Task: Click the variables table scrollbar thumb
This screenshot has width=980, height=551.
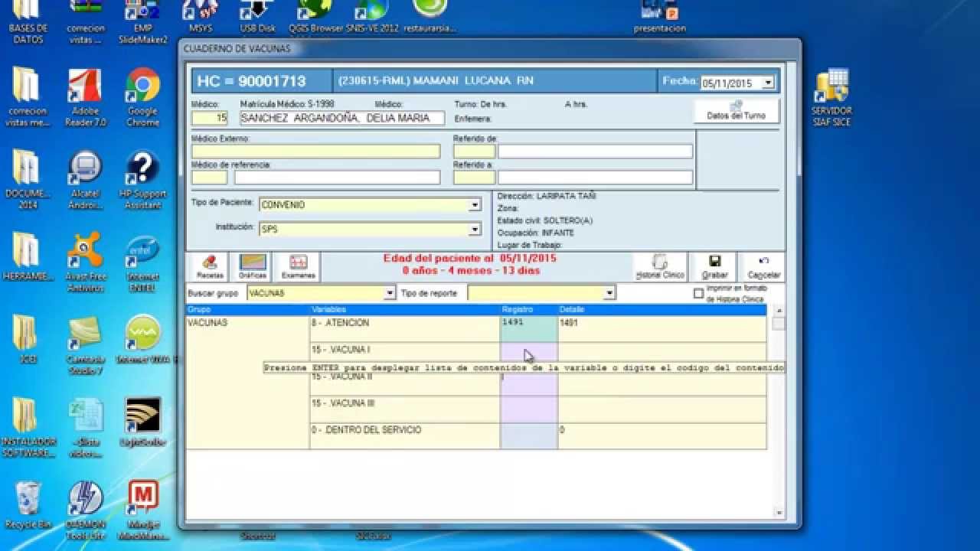Action: tap(779, 323)
